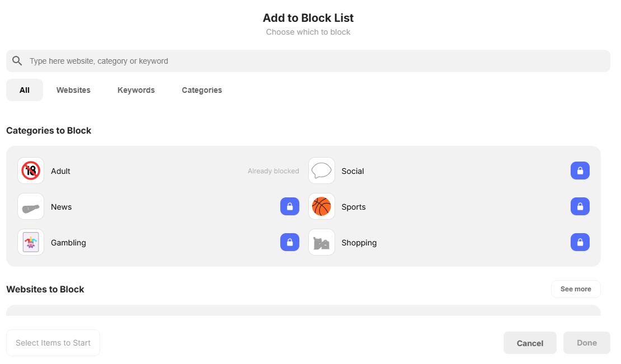Block the Social category via its lock button
The height and width of the screenshot is (364, 621).
pyautogui.click(x=580, y=171)
